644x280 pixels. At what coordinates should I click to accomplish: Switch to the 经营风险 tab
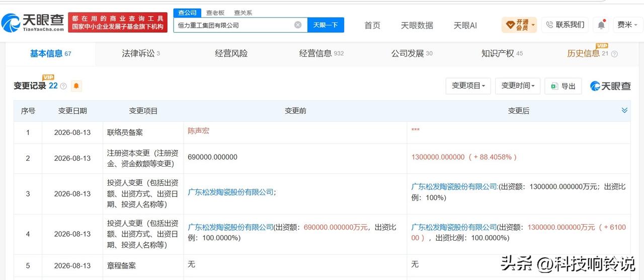click(x=231, y=54)
